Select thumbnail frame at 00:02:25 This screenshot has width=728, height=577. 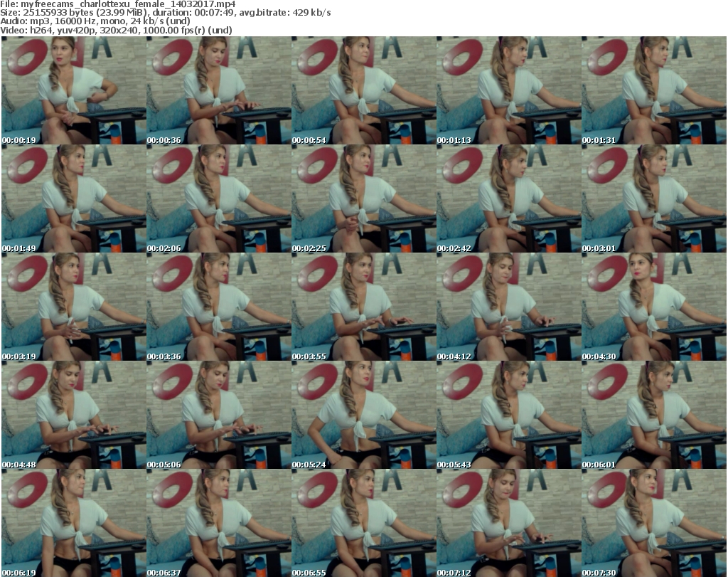point(363,198)
